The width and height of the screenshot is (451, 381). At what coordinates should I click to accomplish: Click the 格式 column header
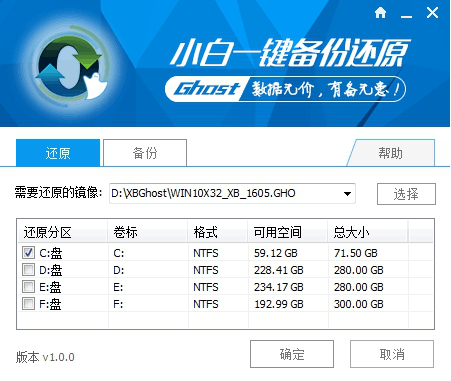coord(218,232)
